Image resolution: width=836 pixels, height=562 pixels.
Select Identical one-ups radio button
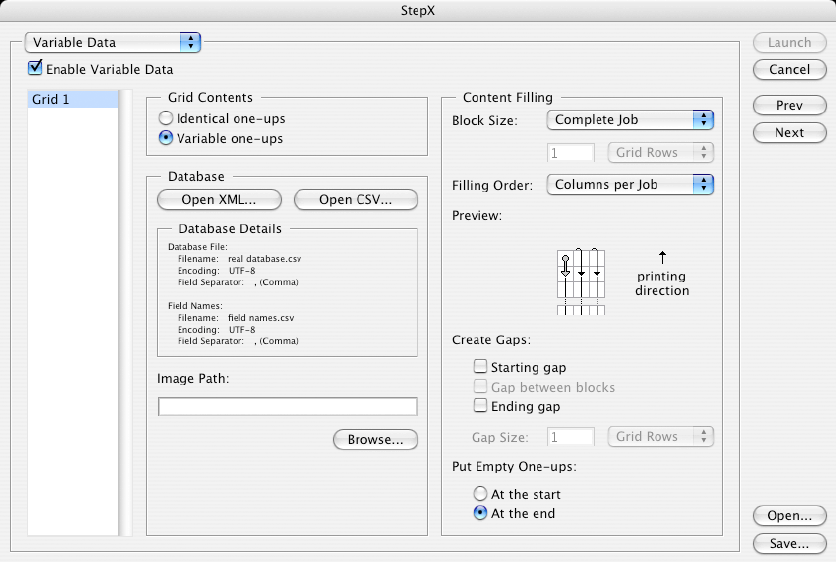pyautogui.click(x=167, y=118)
